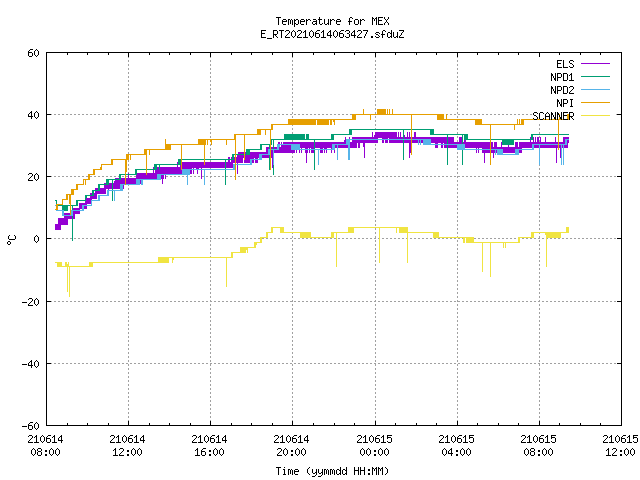Click the °C y-axis unit label
The height and width of the screenshot is (480, 640).
click(12, 240)
